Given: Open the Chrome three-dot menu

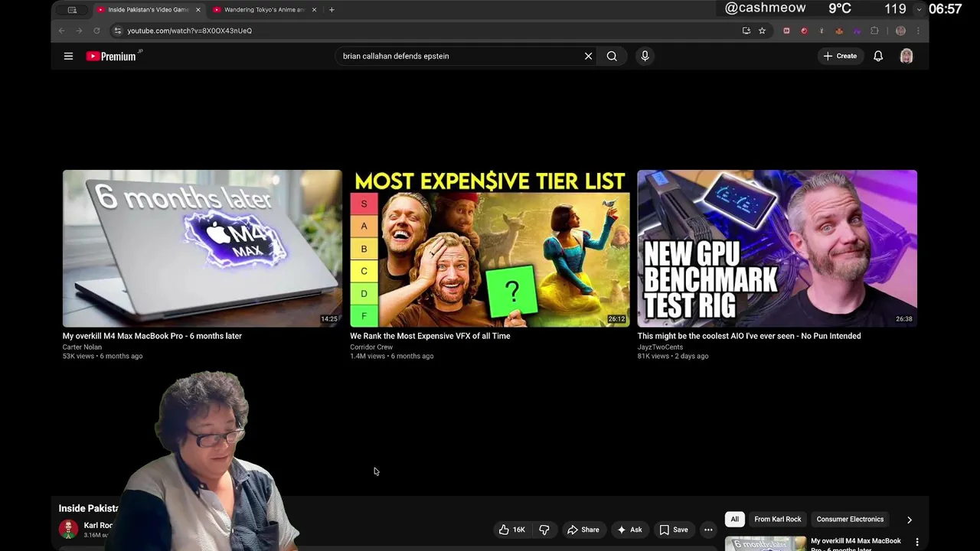Looking at the screenshot, I should pyautogui.click(x=918, y=31).
